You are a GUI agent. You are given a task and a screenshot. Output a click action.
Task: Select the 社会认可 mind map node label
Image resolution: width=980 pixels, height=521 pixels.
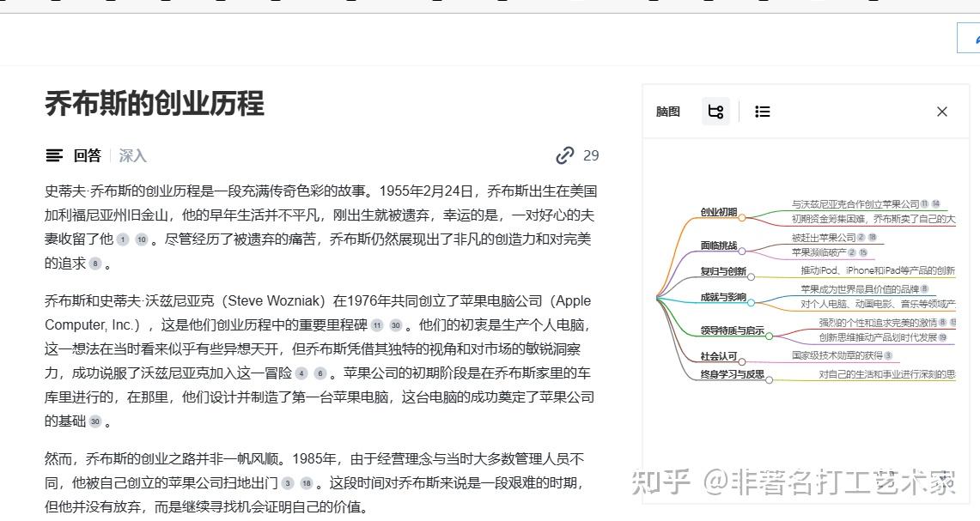tap(719, 356)
